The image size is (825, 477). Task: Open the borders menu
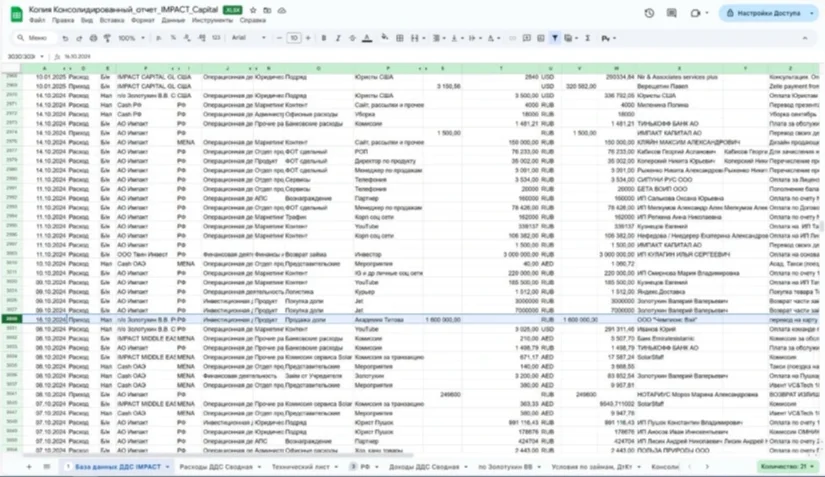click(x=399, y=38)
